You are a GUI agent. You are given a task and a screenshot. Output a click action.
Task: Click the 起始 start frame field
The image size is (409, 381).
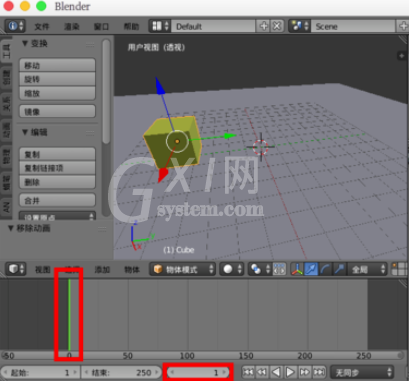[41, 372]
